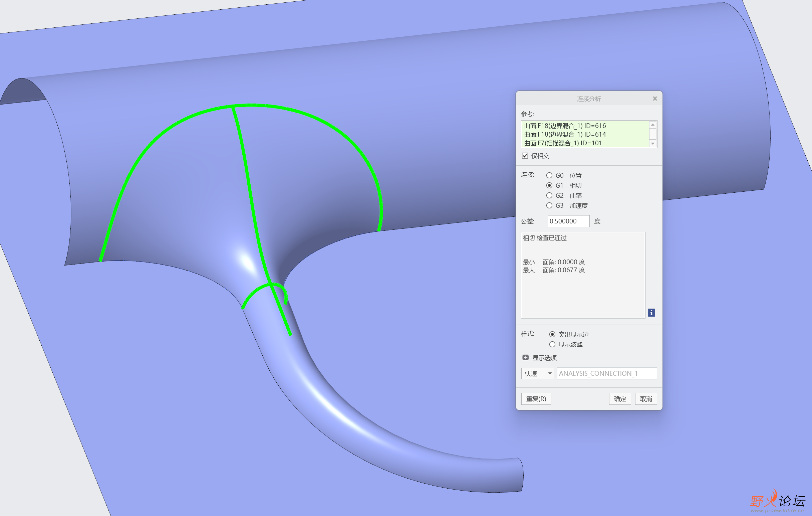This screenshot has height=516, width=812.
Task: Click the 公差 tolerance input field
Action: (x=568, y=221)
